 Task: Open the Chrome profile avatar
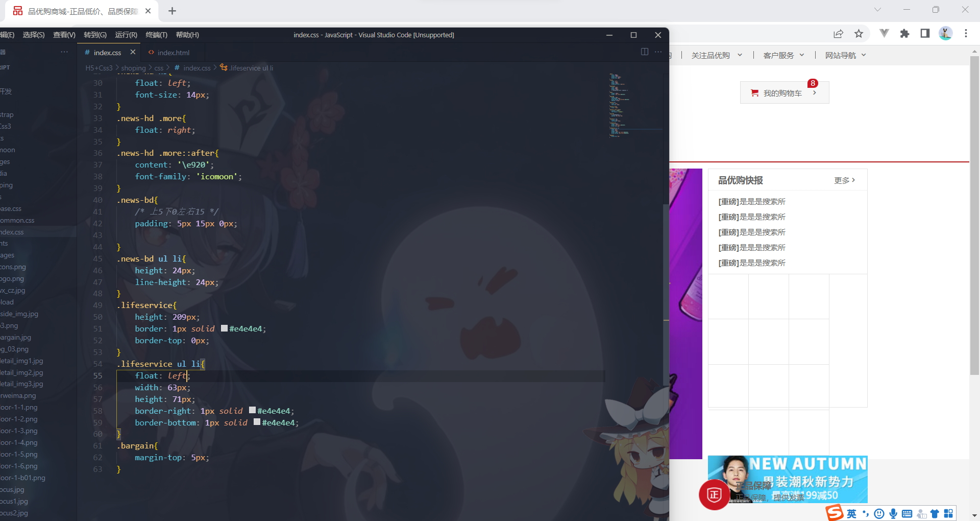click(945, 33)
